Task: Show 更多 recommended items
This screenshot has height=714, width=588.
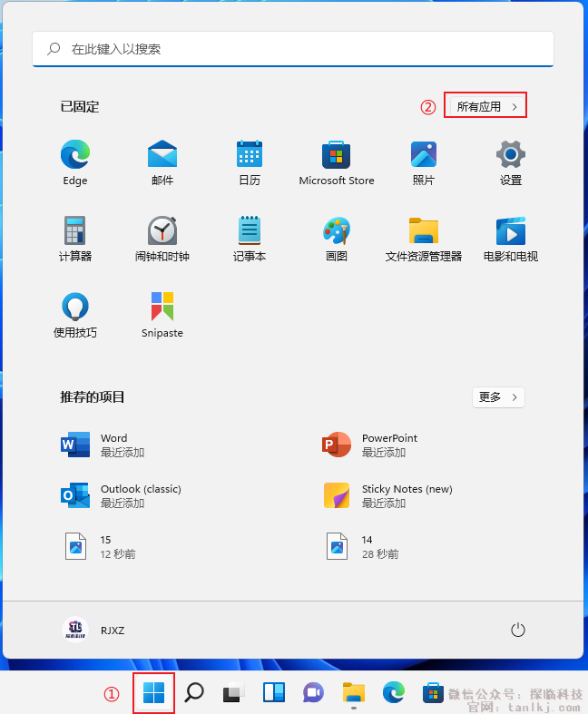Action: [x=498, y=397]
